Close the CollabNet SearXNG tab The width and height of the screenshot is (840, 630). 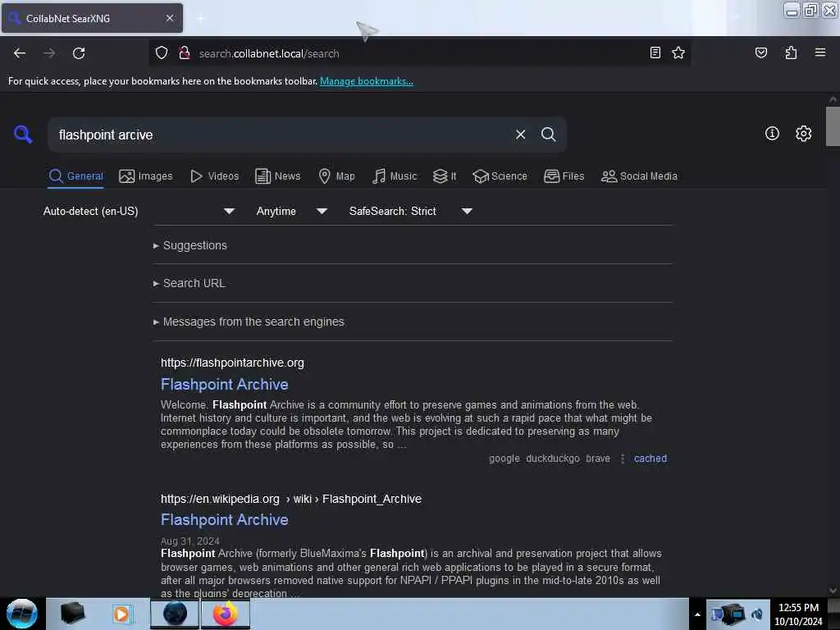coord(169,18)
